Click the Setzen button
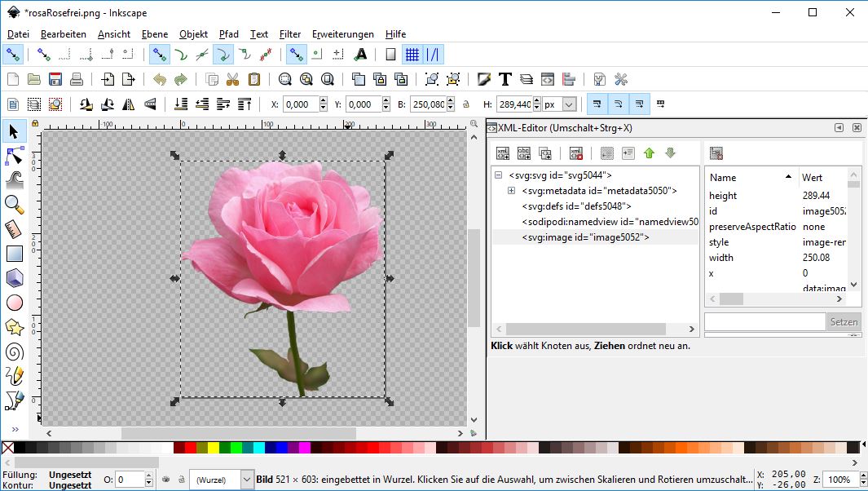 pos(843,322)
